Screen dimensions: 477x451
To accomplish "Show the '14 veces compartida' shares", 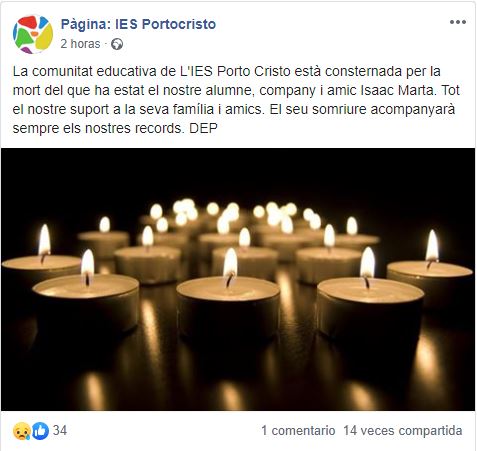I will pyautogui.click(x=403, y=431).
